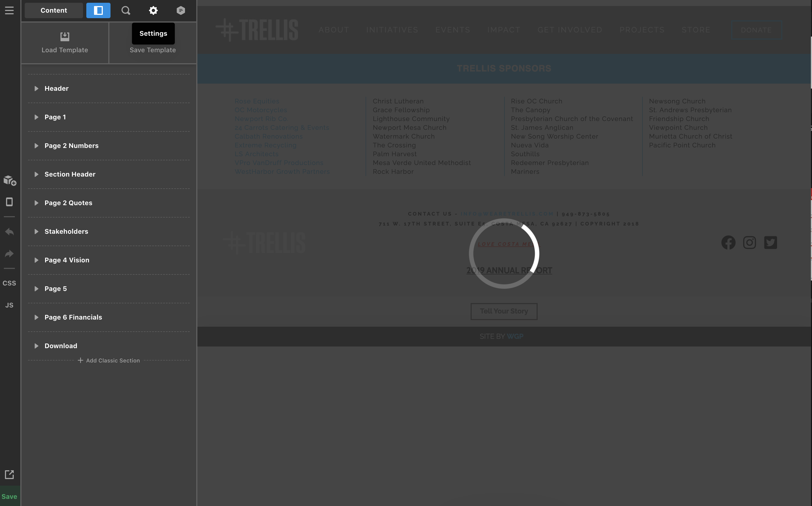Click the Load Template icon
The width and height of the screenshot is (812, 506).
pos(65,37)
